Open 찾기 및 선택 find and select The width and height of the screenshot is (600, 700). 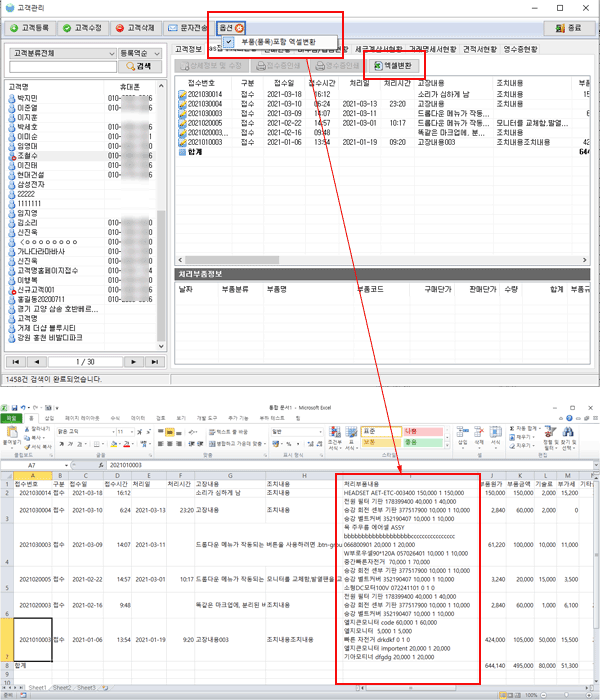pos(568,438)
